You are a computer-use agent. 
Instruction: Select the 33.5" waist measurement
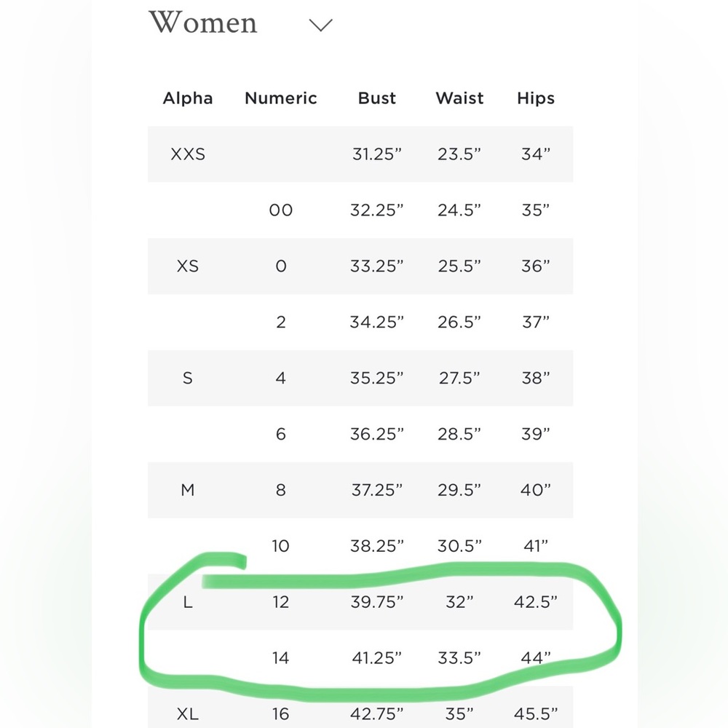point(459,658)
